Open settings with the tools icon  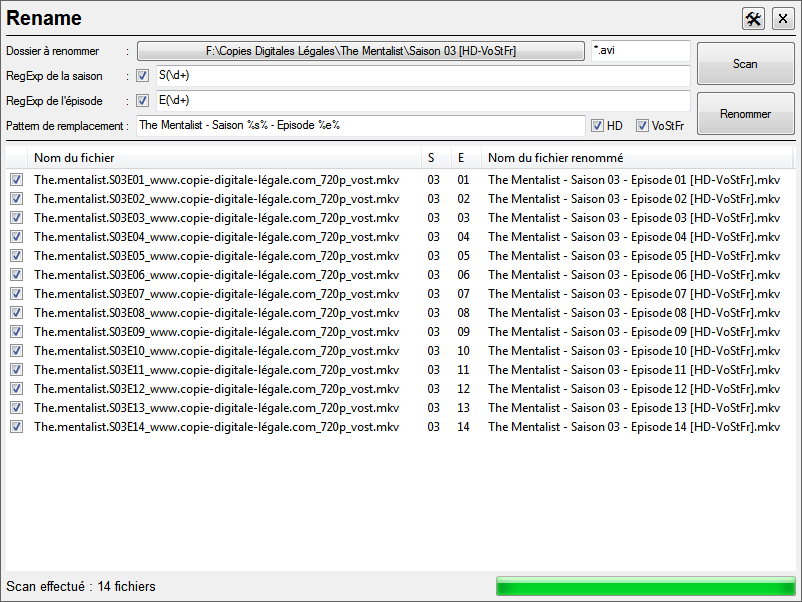(x=753, y=19)
